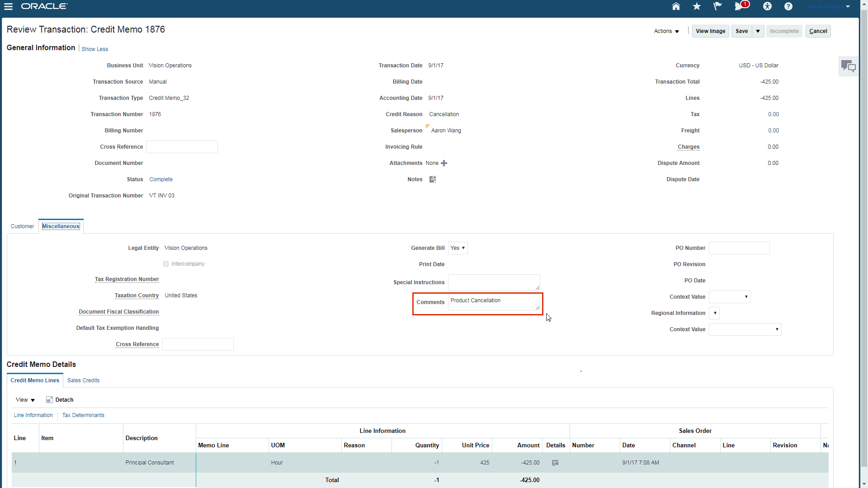Open line Details icon for Principal Consultant
Screen dimensions: 868x488
coord(555,463)
